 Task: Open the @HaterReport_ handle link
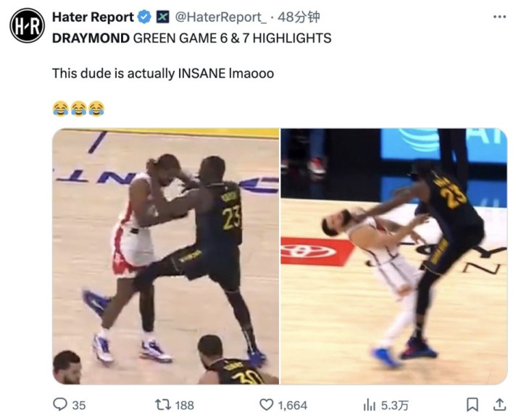pyautogui.click(x=220, y=17)
